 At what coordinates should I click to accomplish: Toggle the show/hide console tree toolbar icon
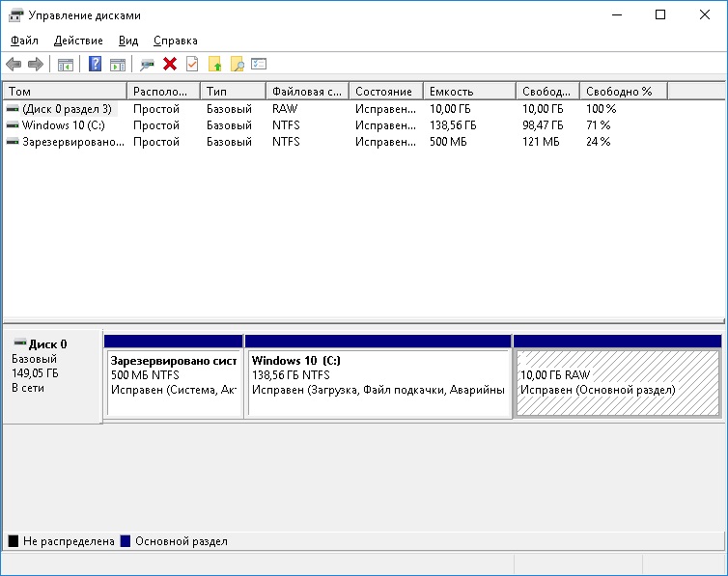66,65
